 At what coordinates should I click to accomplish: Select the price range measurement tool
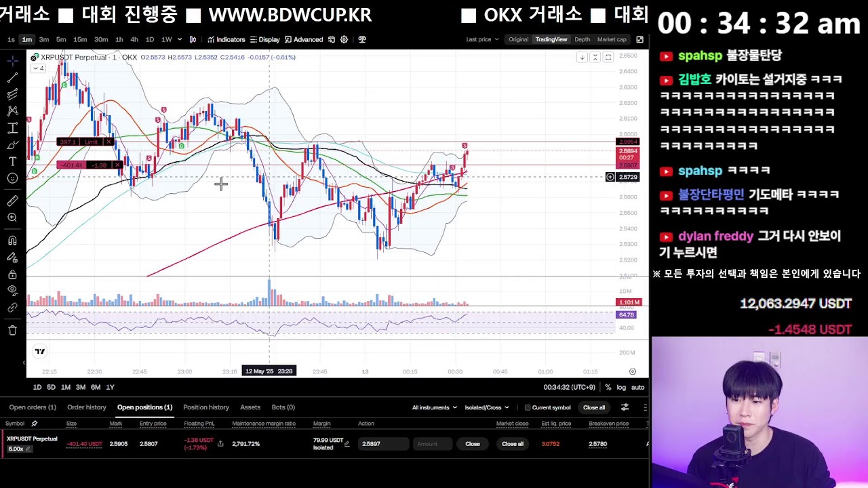(x=12, y=128)
